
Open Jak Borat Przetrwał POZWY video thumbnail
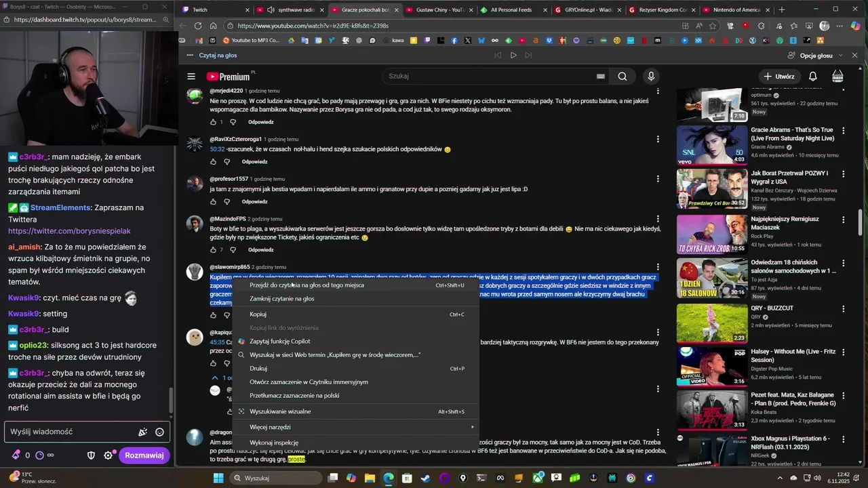[x=711, y=189]
